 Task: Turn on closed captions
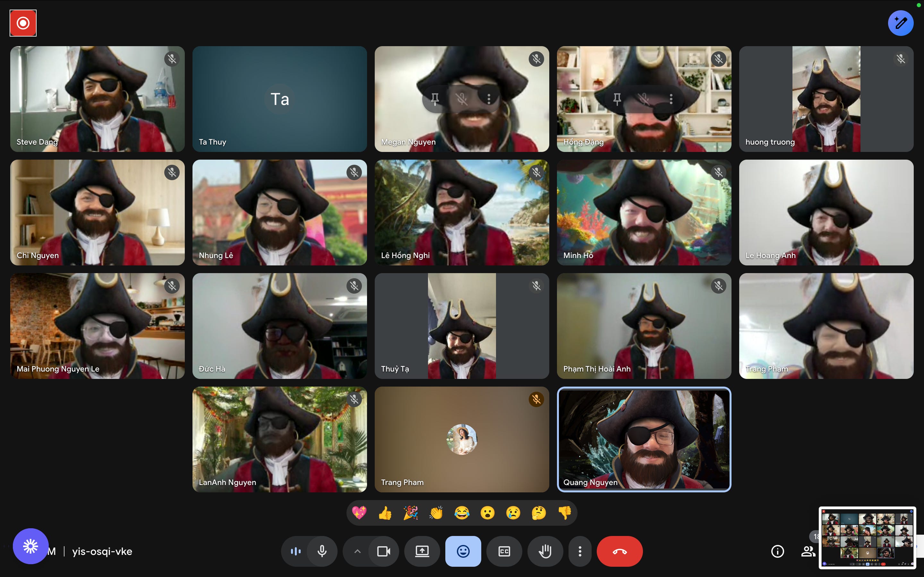point(504,551)
